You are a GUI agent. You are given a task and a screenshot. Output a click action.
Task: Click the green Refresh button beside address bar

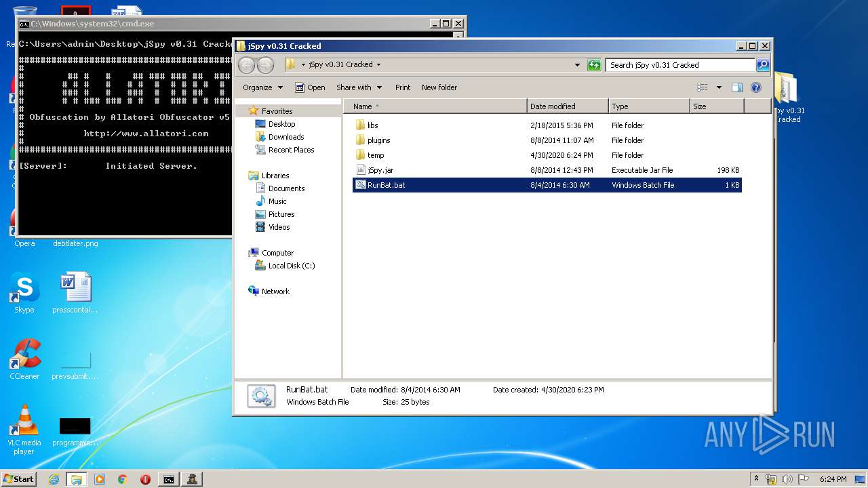coord(594,65)
